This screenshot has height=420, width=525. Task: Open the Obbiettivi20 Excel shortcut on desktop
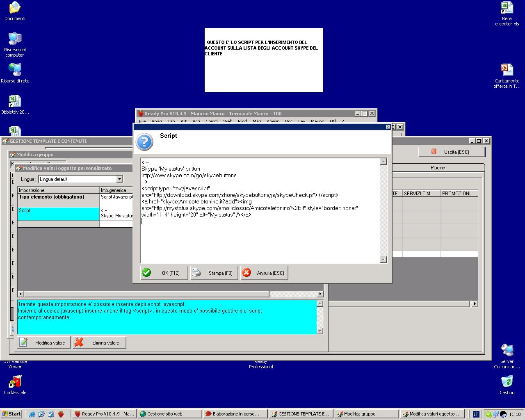(15, 105)
